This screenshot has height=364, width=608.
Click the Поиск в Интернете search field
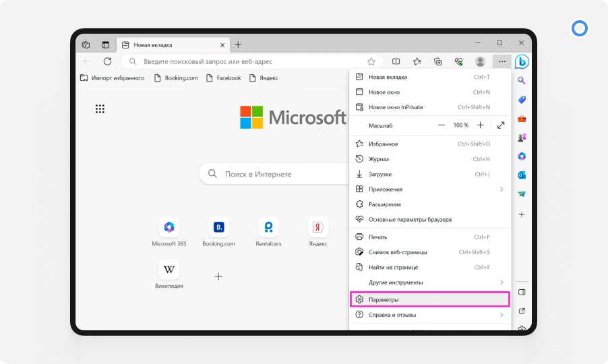276,174
